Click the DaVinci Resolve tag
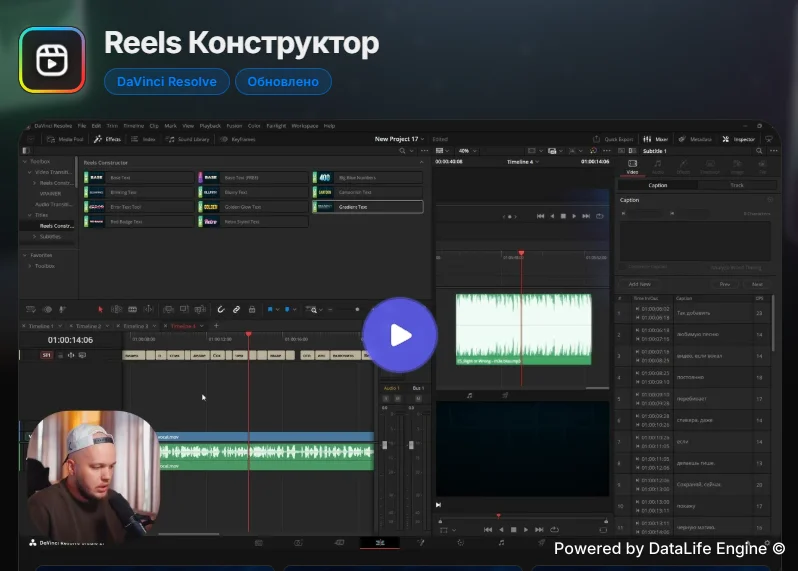Viewport: 798px width, 571px height. 166,81
